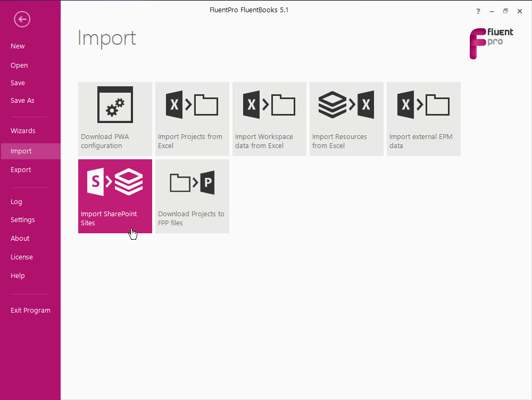Start Import Resources from Excel

pos(346,119)
